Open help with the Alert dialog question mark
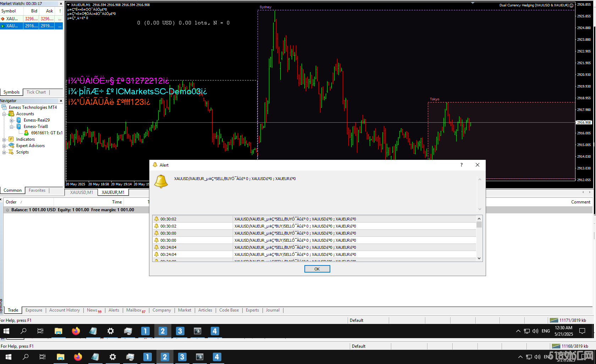Viewport: 596px width, 364px height. 462,165
